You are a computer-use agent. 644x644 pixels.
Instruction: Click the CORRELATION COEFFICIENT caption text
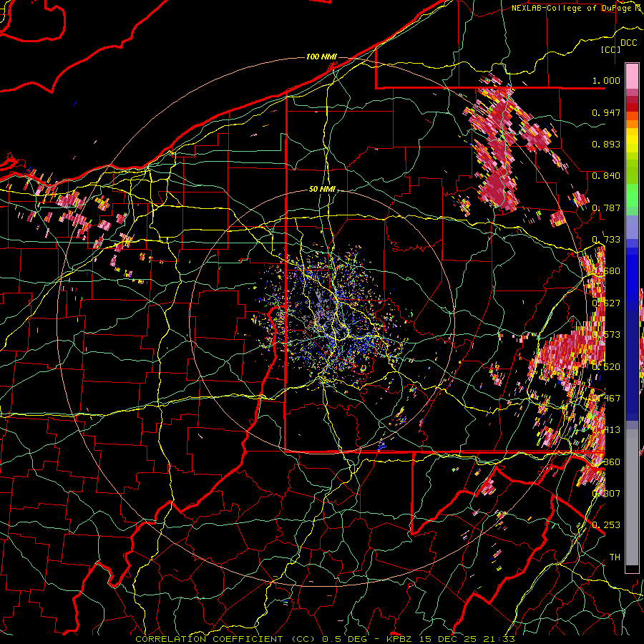(x=209, y=639)
